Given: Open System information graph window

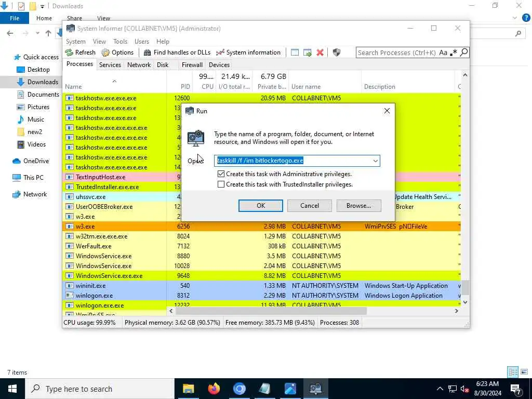Looking at the screenshot, I should tap(248, 52).
